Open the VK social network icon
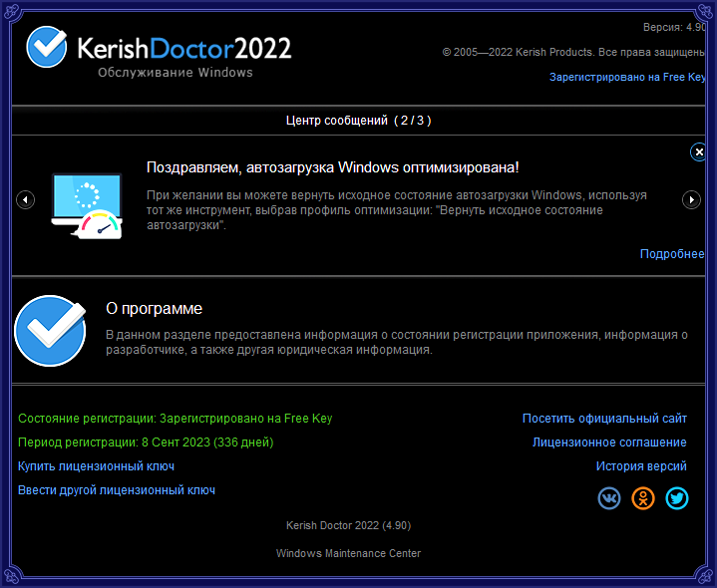This screenshot has width=717, height=588. click(x=609, y=498)
